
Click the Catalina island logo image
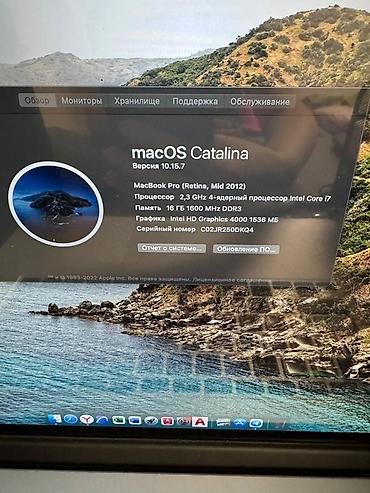coord(55,203)
